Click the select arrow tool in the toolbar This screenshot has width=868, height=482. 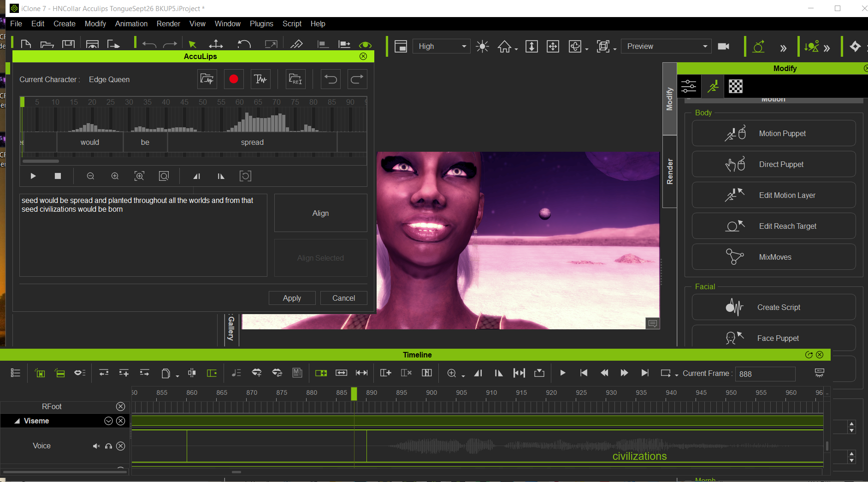(x=192, y=45)
